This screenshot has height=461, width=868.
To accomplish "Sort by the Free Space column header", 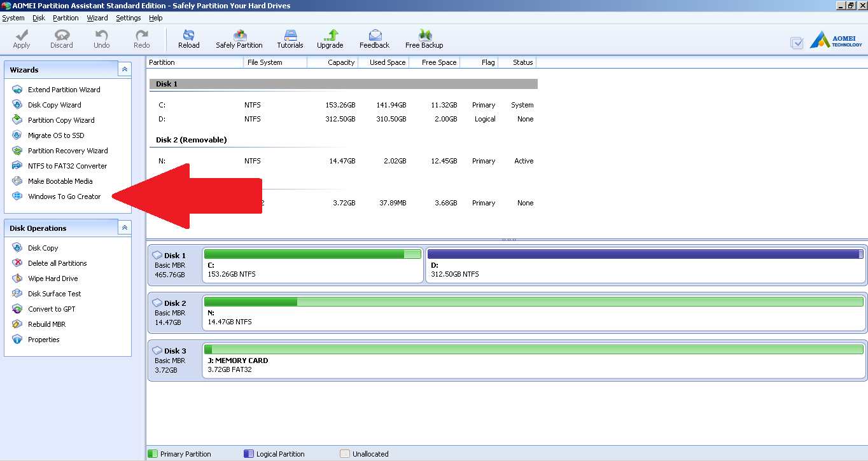I will [434, 62].
